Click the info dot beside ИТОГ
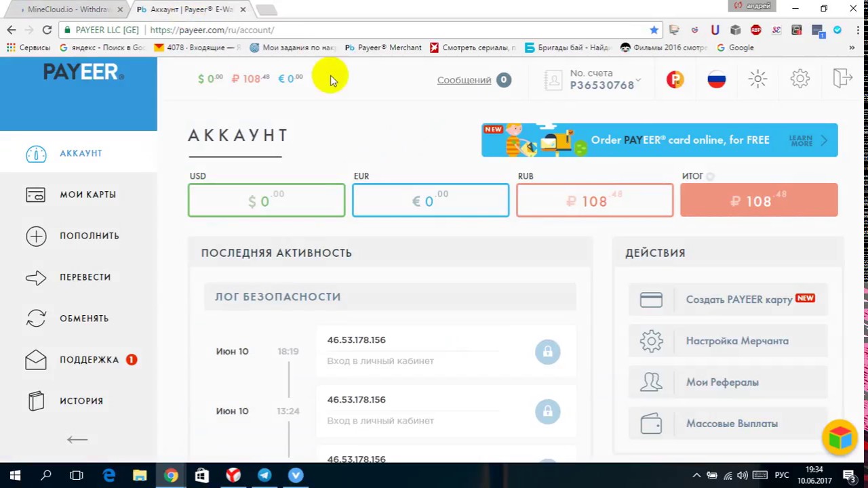 click(x=710, y=176)
